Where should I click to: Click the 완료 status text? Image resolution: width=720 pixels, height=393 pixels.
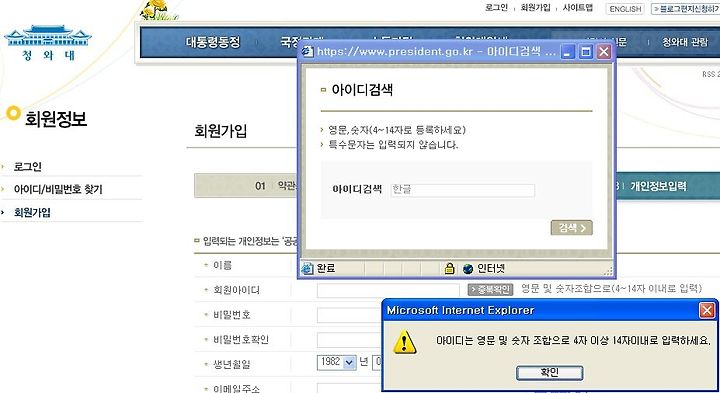coord(326,268)
